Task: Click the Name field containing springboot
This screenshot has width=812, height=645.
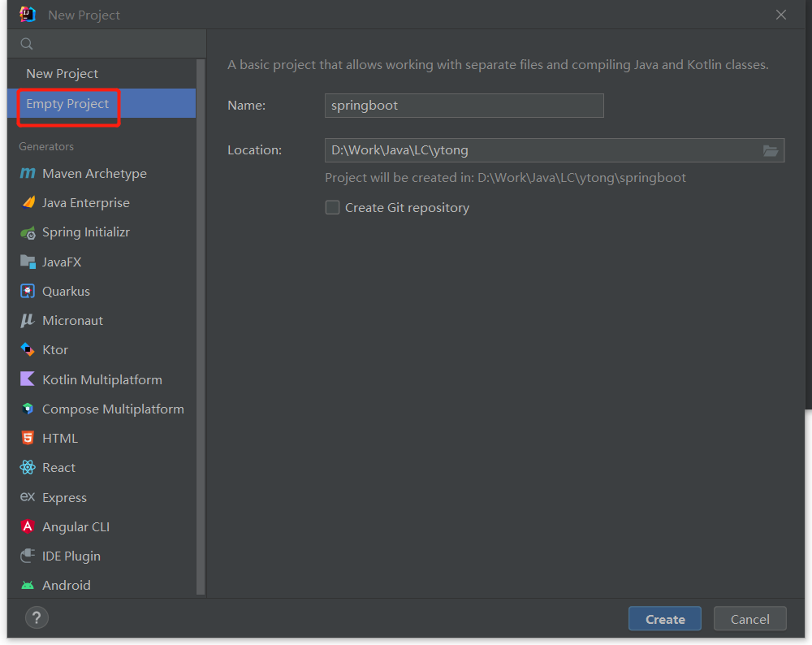Action: coord(464,106)
